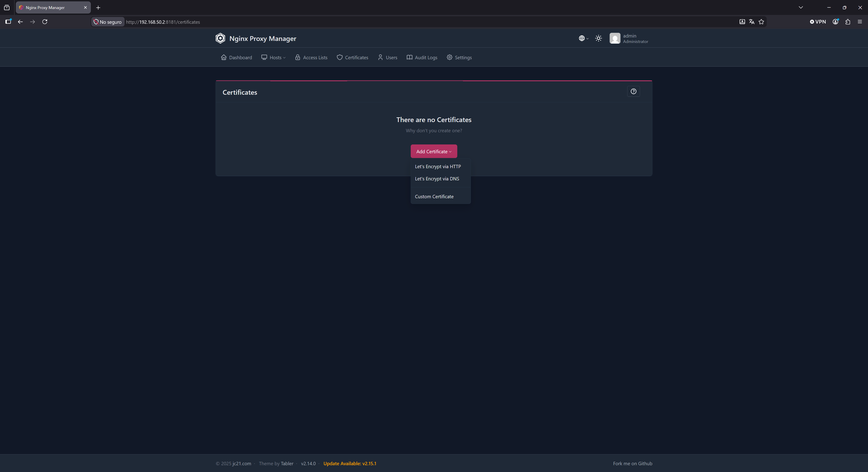Open Access Lists page

[311, 58]
